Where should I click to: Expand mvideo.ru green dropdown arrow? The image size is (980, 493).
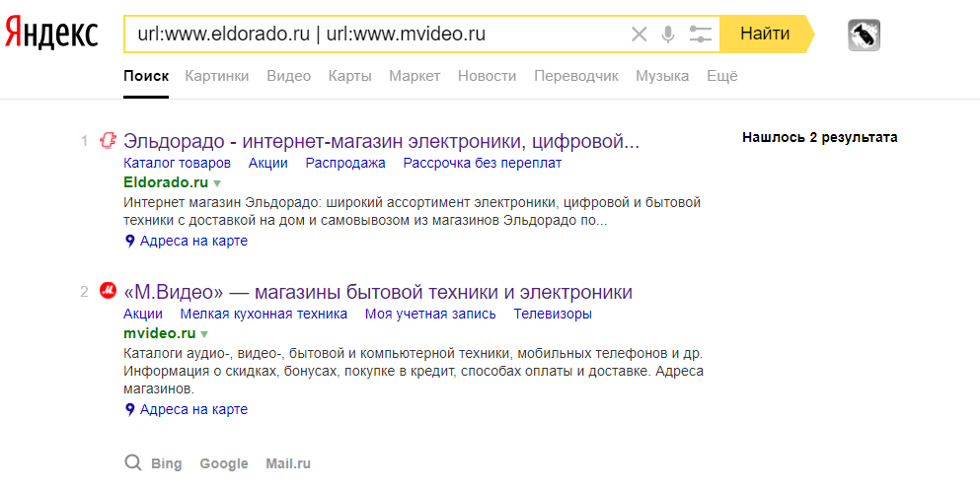204,334
